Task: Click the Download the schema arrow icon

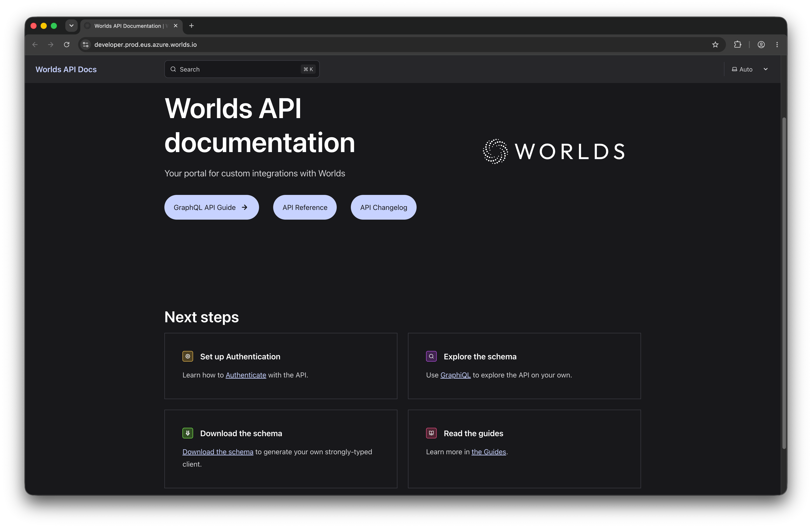Action: [x=188, y=433]
